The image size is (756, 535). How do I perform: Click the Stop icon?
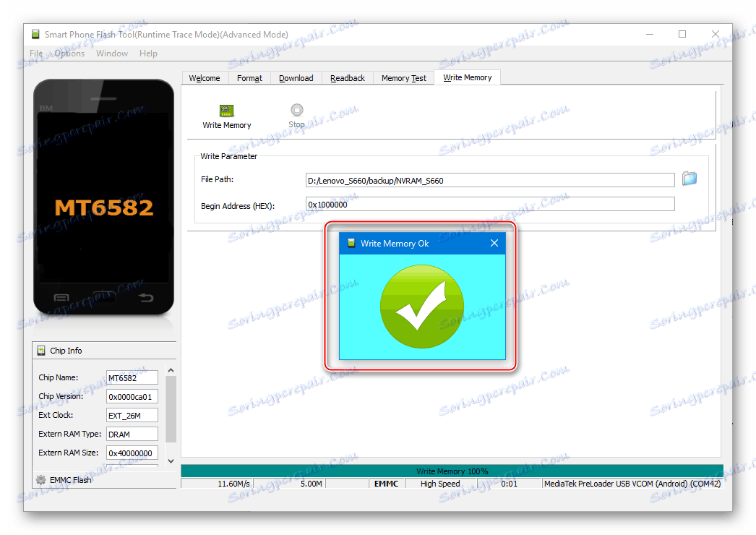click(296, 110)
